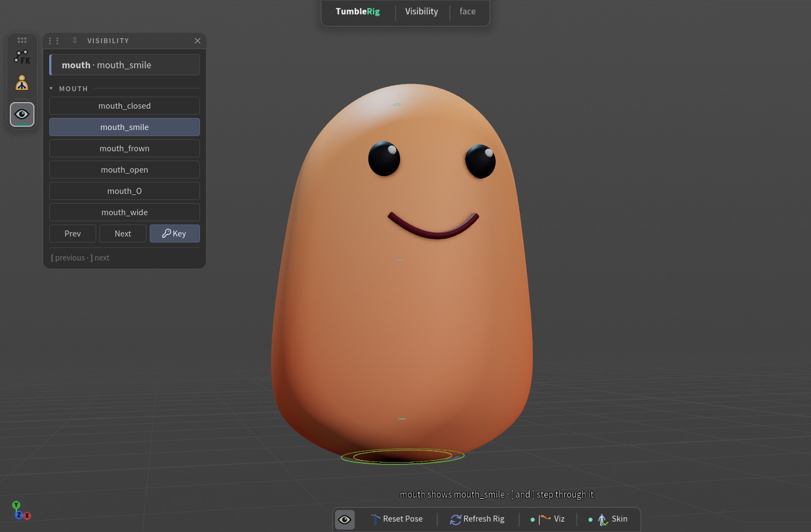
Task: Pin the Visibility panel with the pin icon
Action: tap(75, 40)
